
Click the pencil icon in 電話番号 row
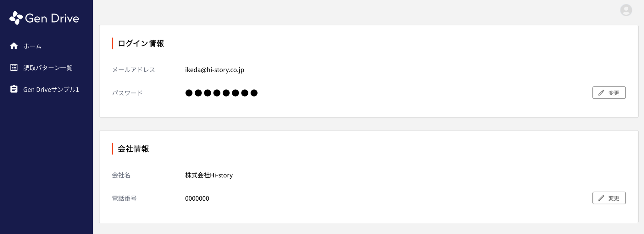coord(601,198)
